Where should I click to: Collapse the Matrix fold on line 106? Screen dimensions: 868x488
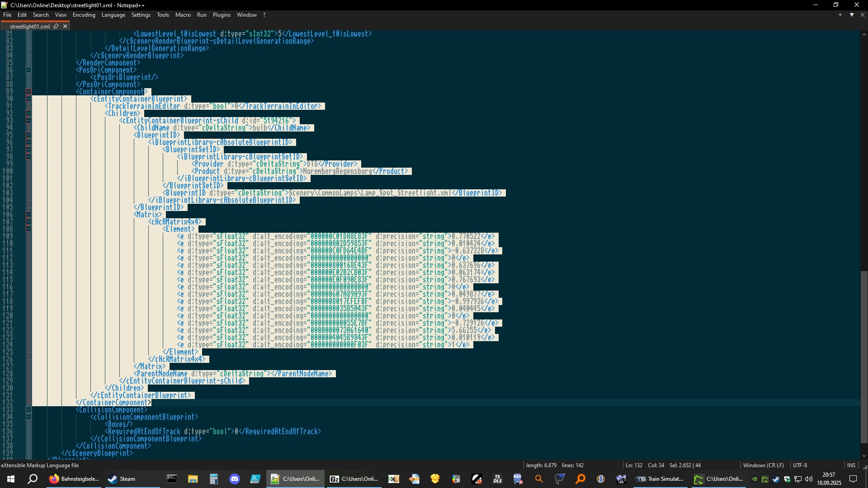tap(29, 215)
